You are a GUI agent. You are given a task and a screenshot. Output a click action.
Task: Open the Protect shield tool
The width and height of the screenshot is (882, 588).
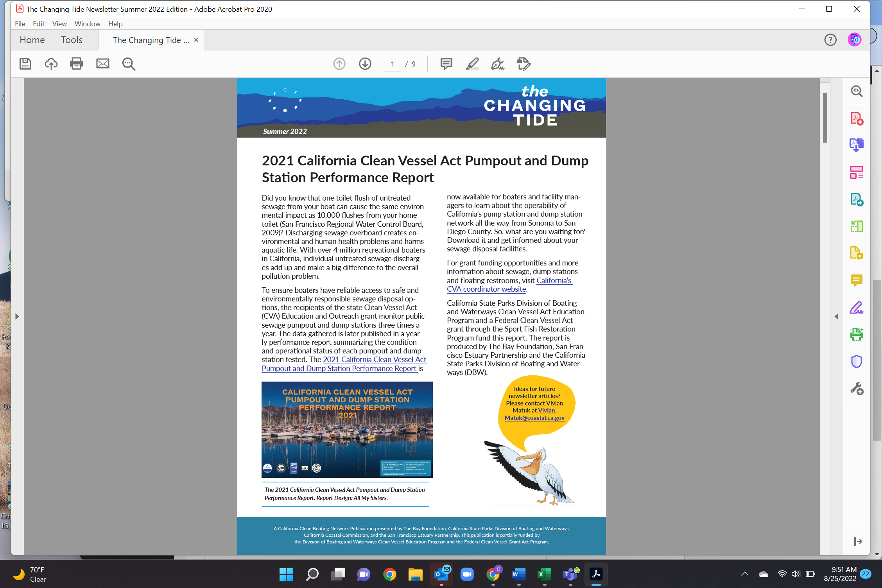point(856,362)
